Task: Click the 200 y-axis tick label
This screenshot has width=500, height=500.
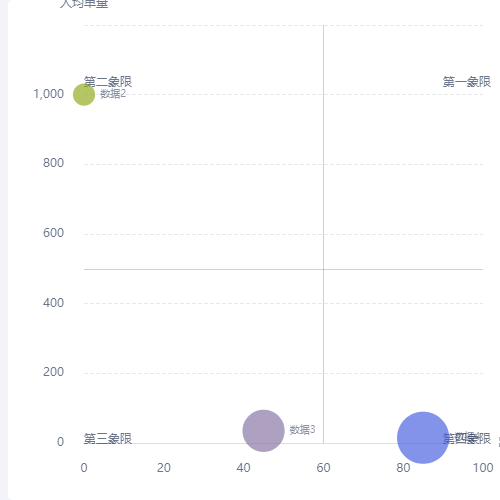Action: (53, 372)
